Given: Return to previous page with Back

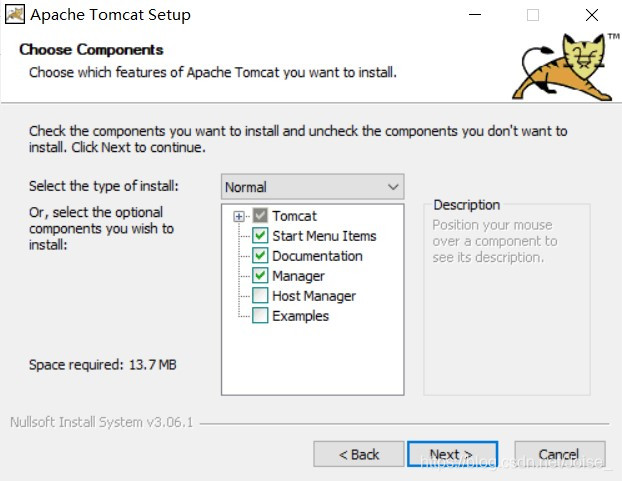Looking at the screenshot, I should click(359, 454).
